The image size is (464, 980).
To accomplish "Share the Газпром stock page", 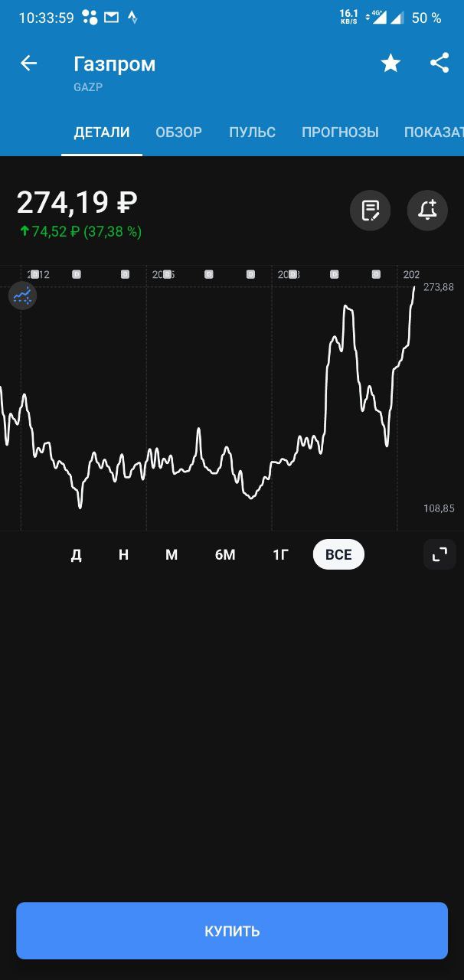I will 439,63.
